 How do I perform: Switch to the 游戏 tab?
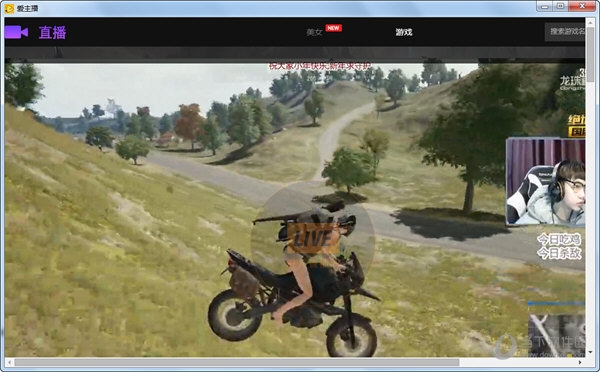tap(404, 32)
